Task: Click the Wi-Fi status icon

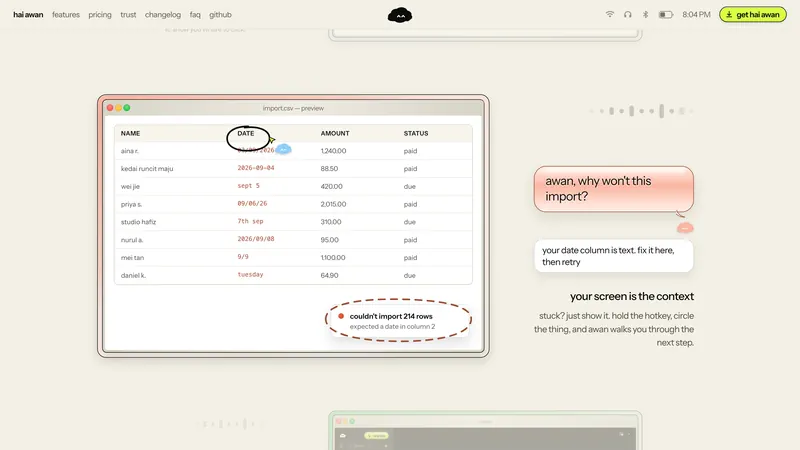Action: pos(610,14)
